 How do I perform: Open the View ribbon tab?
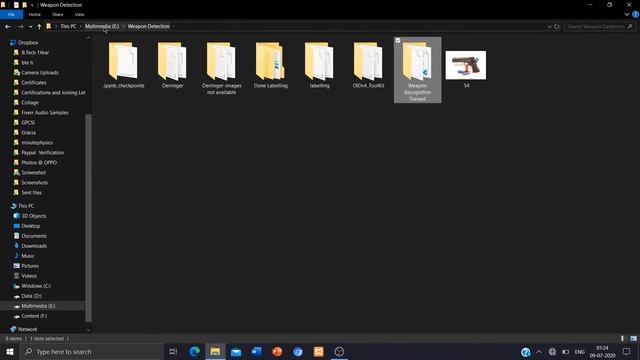pyautogui.click(x=79, y=14)
